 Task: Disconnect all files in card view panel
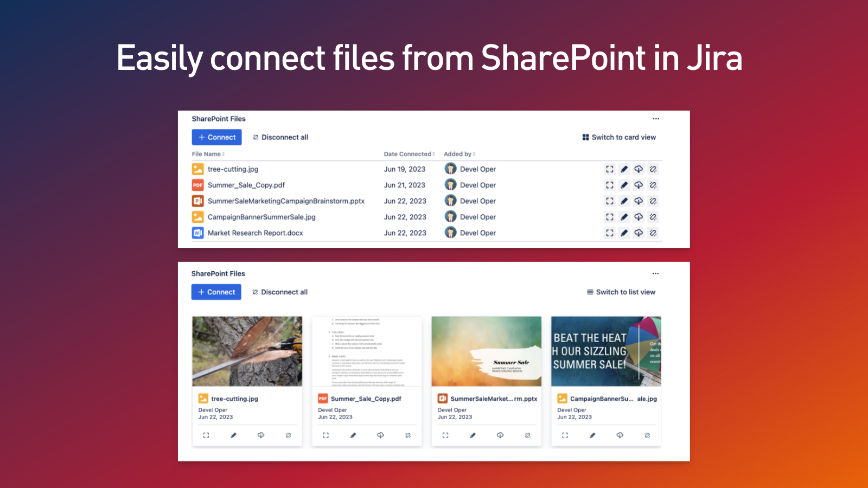[280, 292]
